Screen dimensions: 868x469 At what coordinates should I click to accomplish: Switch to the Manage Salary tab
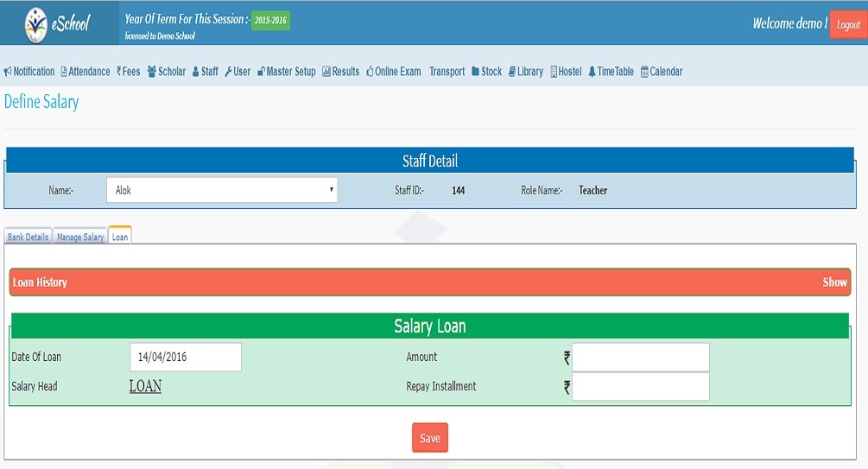pyautogui.click(x=80, y=237)
